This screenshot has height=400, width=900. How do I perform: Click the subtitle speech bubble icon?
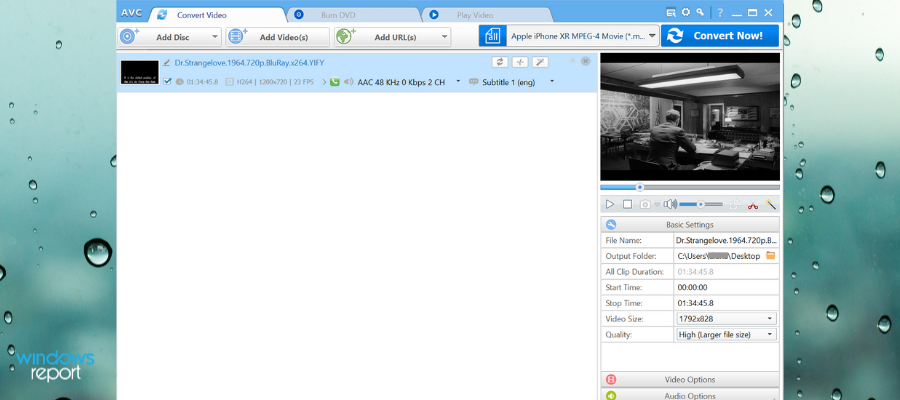pos(474,82)
